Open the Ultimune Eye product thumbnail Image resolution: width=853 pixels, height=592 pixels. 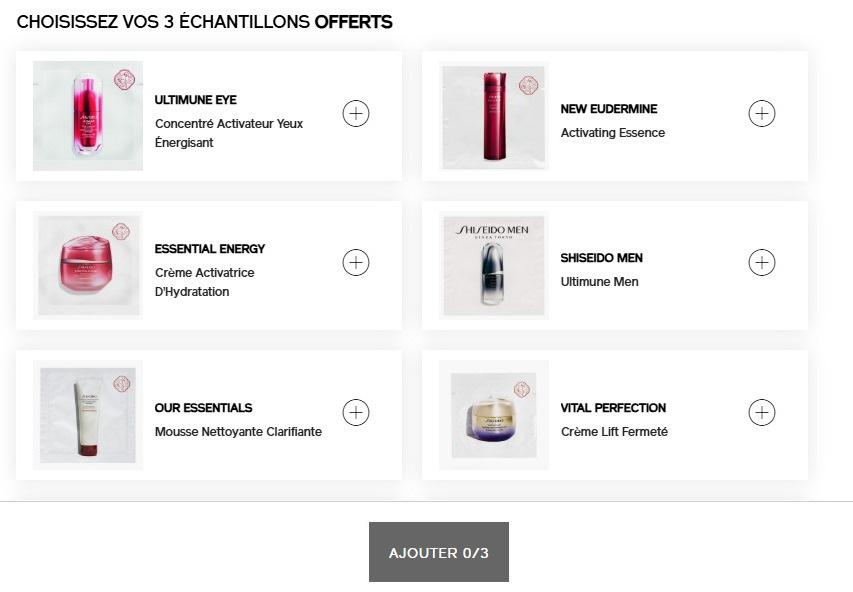pos(88,116)
